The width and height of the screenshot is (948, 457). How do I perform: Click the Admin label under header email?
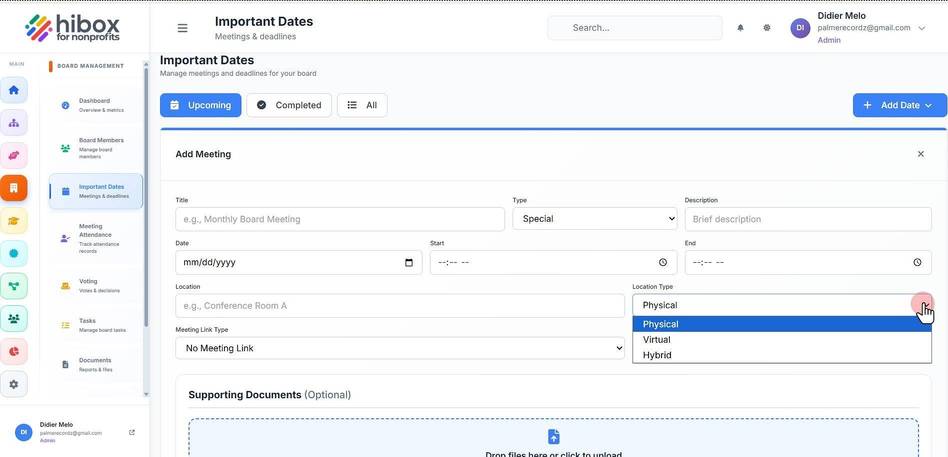point(829,40)
